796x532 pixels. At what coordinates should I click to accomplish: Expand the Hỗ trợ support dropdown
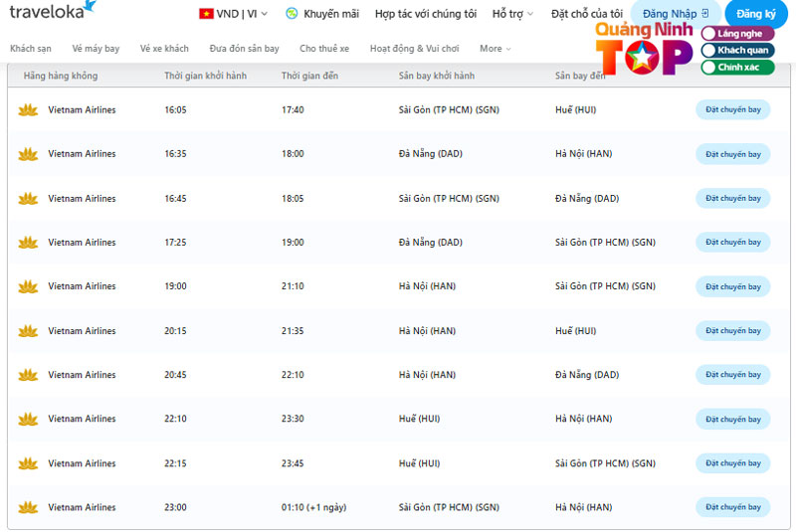coord(512,14)
